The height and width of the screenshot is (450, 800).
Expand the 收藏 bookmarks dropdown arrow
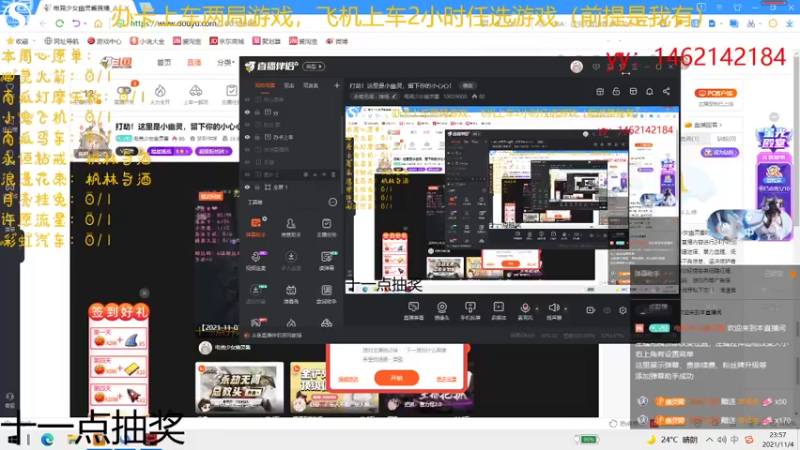pyautogui.click(x=34, y=41)
